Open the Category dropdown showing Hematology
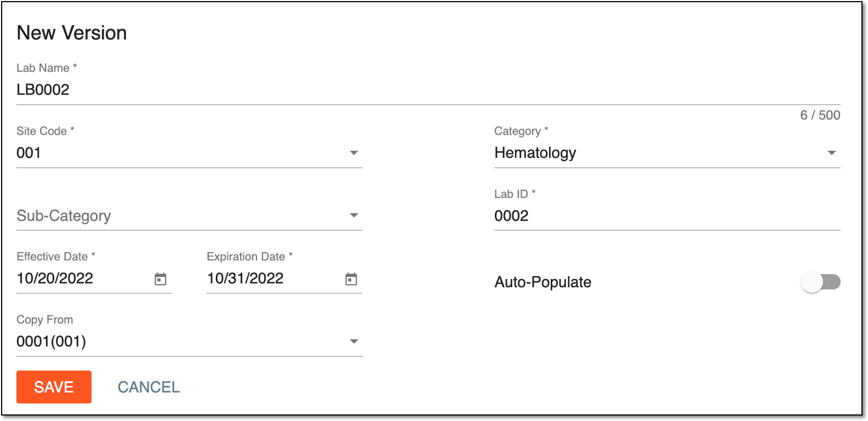 (x=667, y=153)
